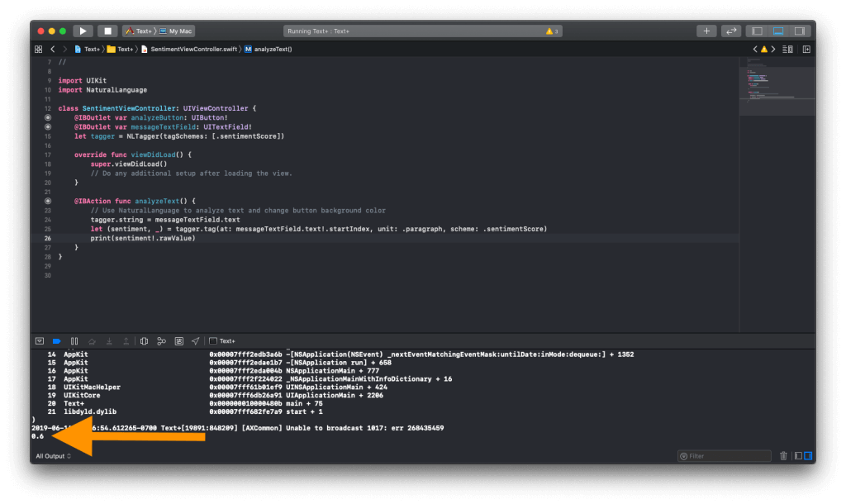Hide the debug area with toolbar toggle
846x504 pixels.
coord(778,31)
